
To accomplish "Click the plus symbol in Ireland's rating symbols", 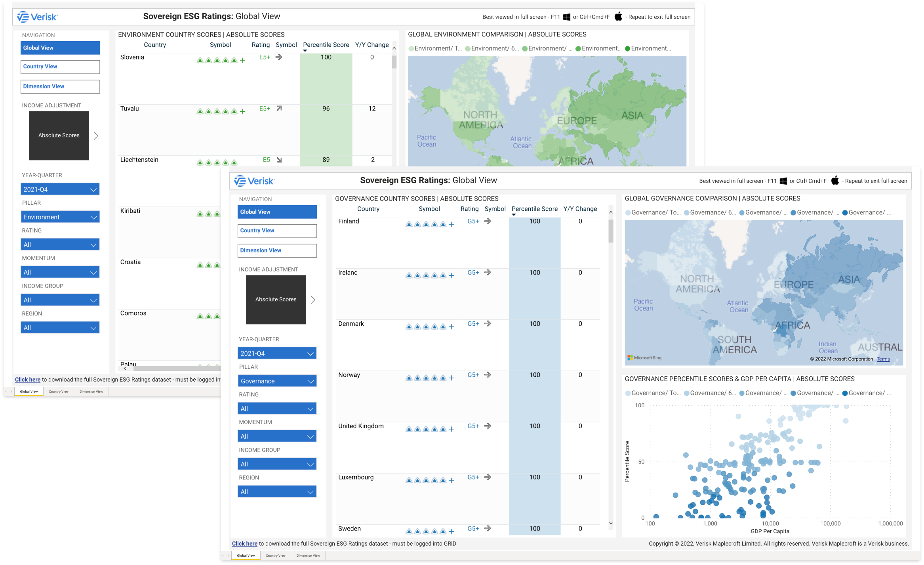I will pyautogui.click(x=452, y=276).
